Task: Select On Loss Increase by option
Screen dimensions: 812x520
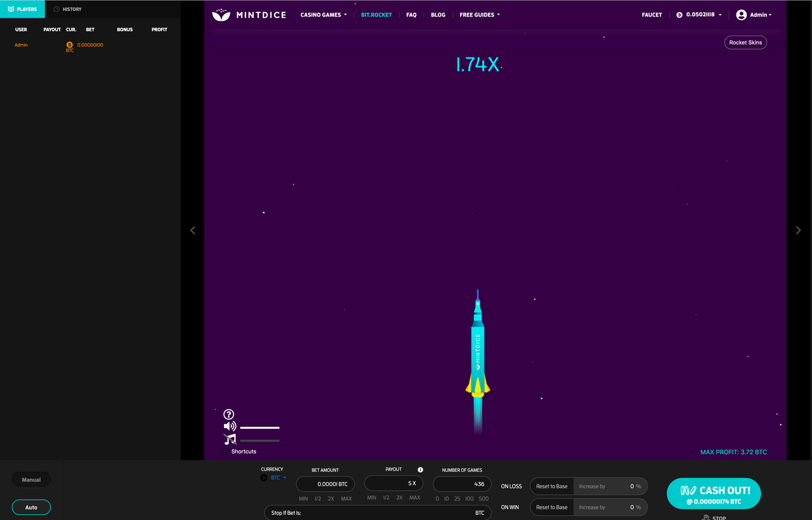Action: (592, 486)
